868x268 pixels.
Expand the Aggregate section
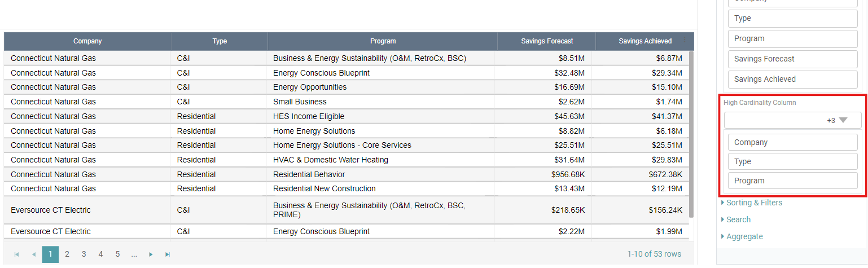[744, 236]
